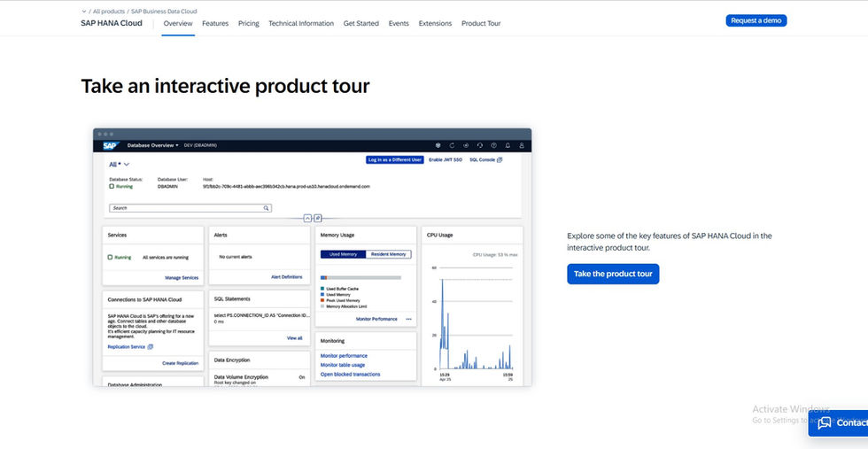Open SQL Console link

(482, 159)
